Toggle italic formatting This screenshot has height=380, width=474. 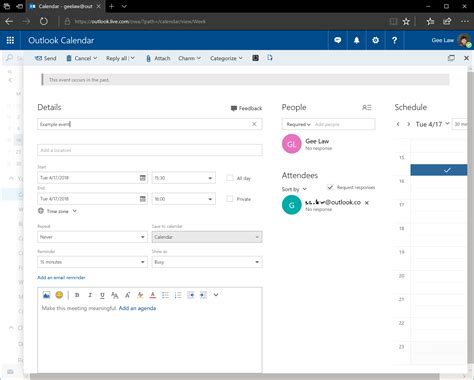(x=90, y=295)
